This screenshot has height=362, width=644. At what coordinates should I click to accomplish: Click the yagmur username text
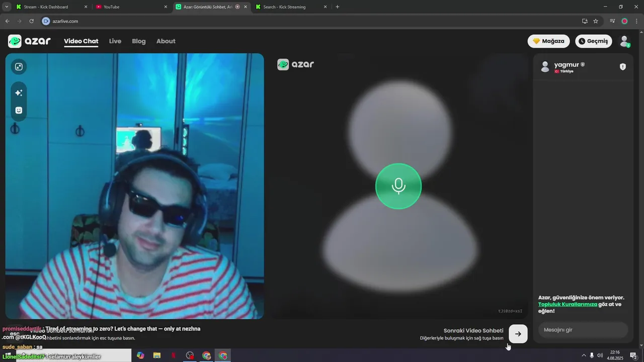[x=567, y=64]
